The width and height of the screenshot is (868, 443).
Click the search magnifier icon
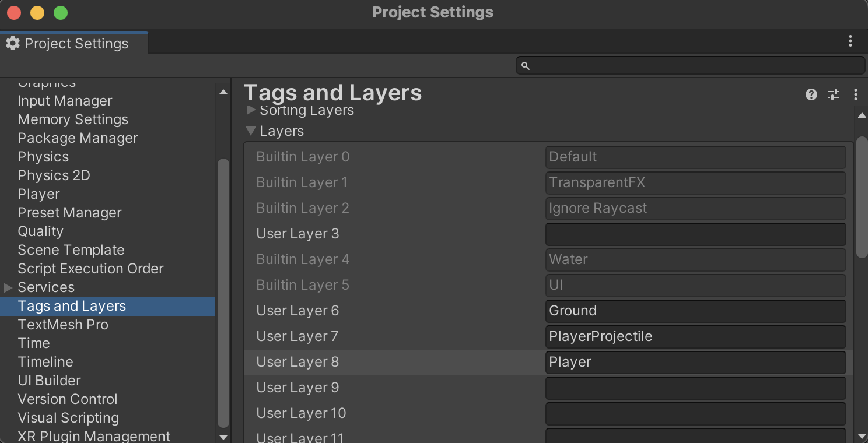point(525,66)
